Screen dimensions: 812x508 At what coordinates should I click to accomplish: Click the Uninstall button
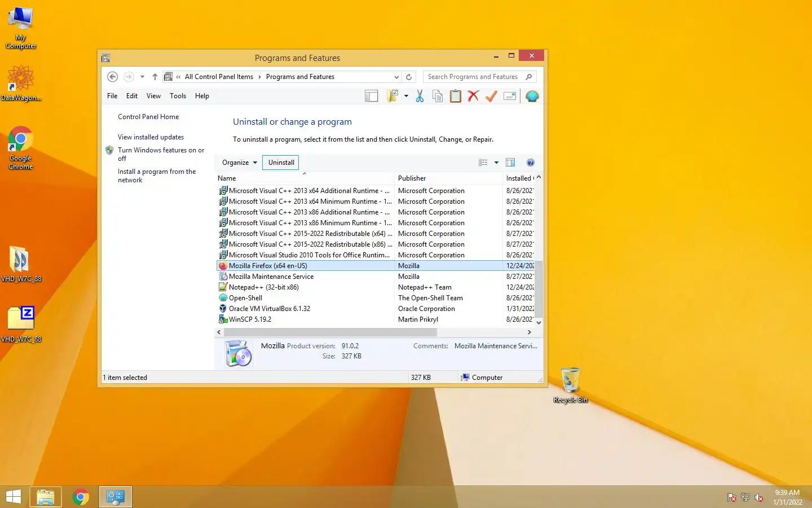(x=281, y=163)
